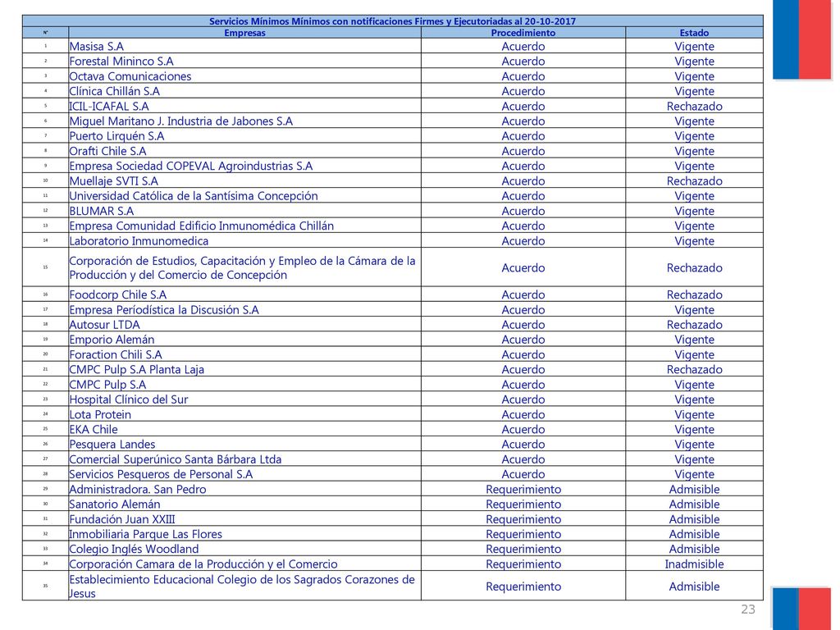Click 'Vigente' status in CMPC Pulp S.A row

click(x=694, y=385)
